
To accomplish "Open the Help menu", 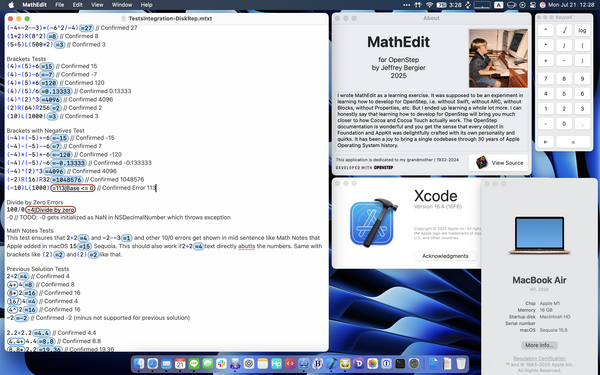I will [x=146, y=5].
